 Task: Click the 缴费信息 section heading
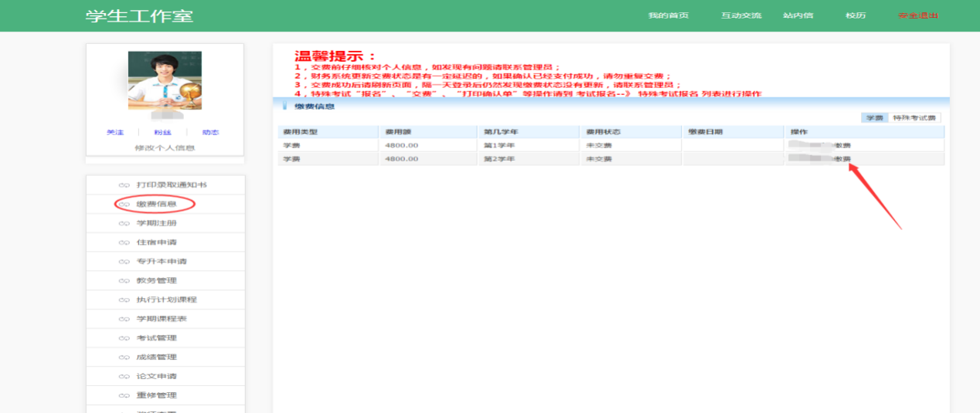(314, 106)
